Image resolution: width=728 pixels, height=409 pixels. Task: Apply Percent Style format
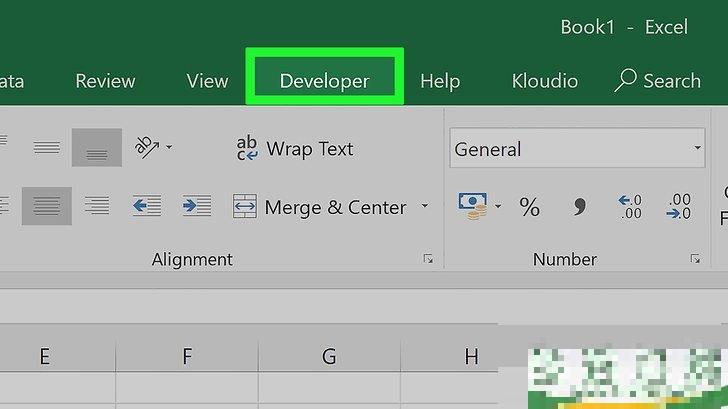(529, 207)
